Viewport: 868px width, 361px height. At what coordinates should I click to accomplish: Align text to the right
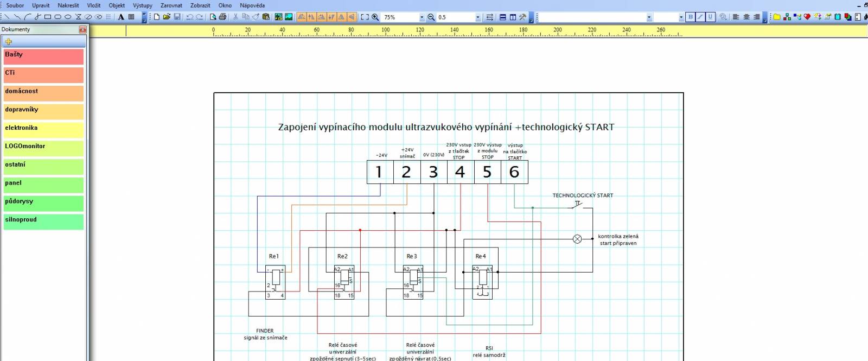(x=757, y=17)
